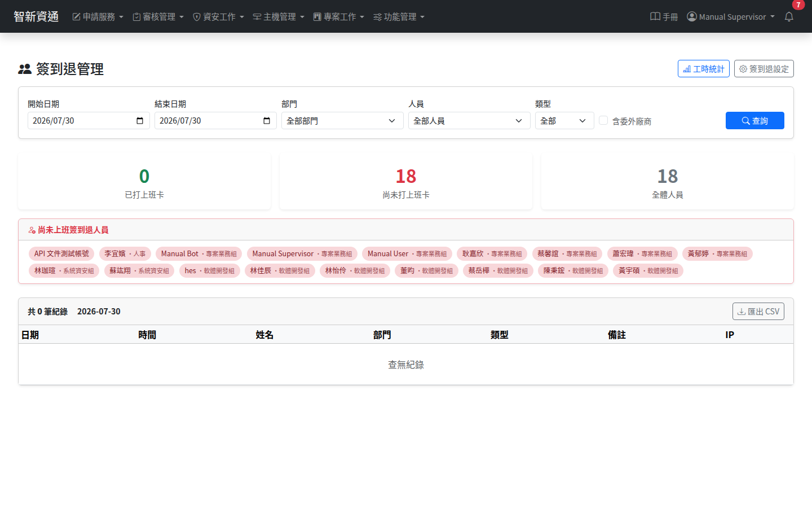Click the Manual User badge
The width and height of the screenshot is (812, 508).
coord(407,254)
